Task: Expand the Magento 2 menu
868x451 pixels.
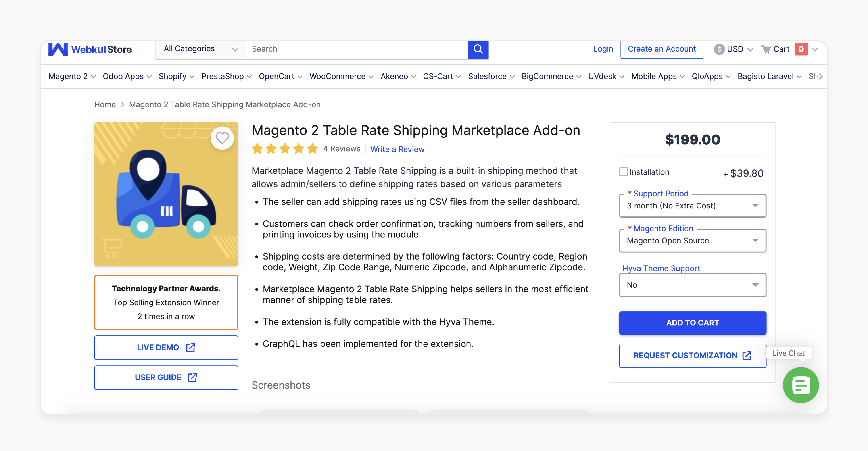Action: click(72, 77)
